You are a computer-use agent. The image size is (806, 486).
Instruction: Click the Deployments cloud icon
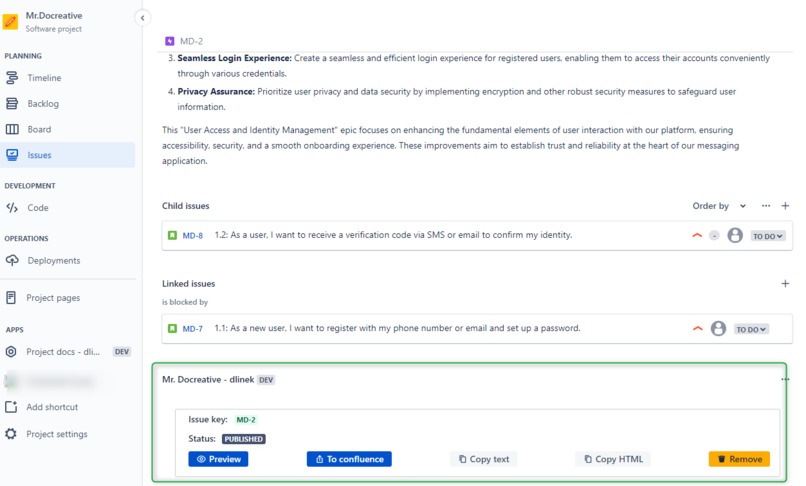click(x=12, y=260)
